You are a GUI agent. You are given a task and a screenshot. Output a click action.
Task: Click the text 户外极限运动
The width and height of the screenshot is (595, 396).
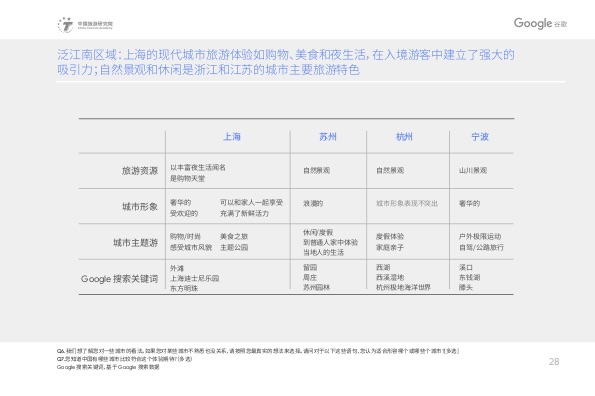tap(480, 236)
